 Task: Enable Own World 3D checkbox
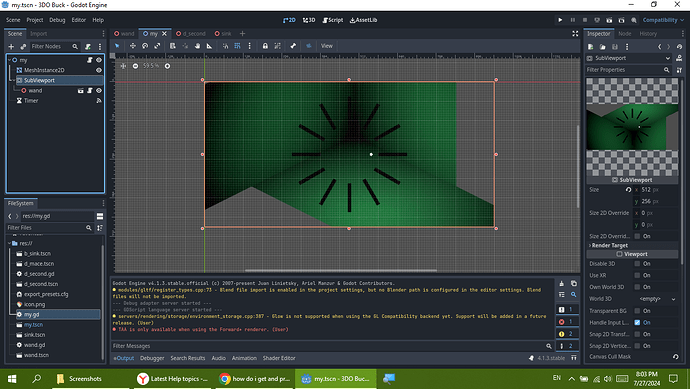click(637, 287)
